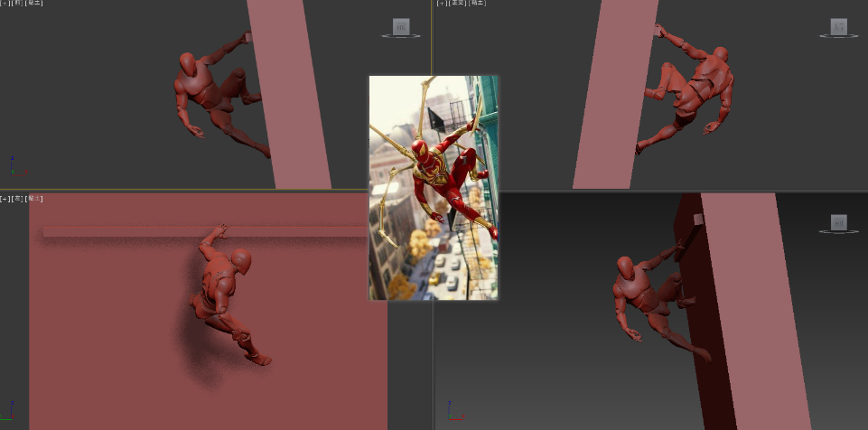Click the ViewCube face in the top-left viewport
Image resolution: width=868 pixels, height=430 pixels.
(x=401, y=26)
